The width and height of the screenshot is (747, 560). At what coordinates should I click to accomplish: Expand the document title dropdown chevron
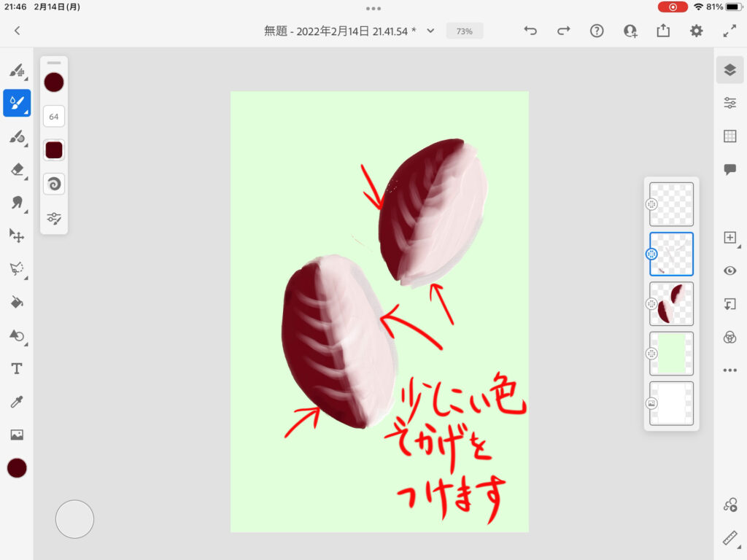click(x=430, y=31)
